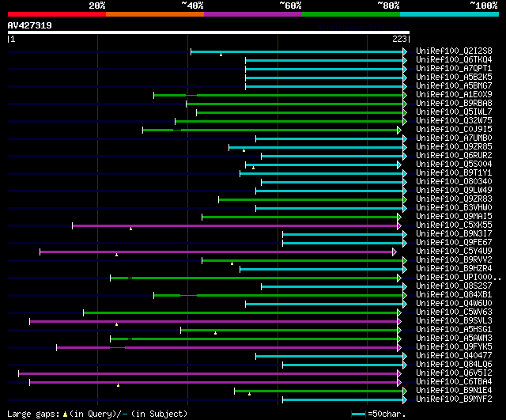Click the cyan alignment bar for UniRef100_B9MYF2
The width and height of the screenshot is (506, 420).
343,400
